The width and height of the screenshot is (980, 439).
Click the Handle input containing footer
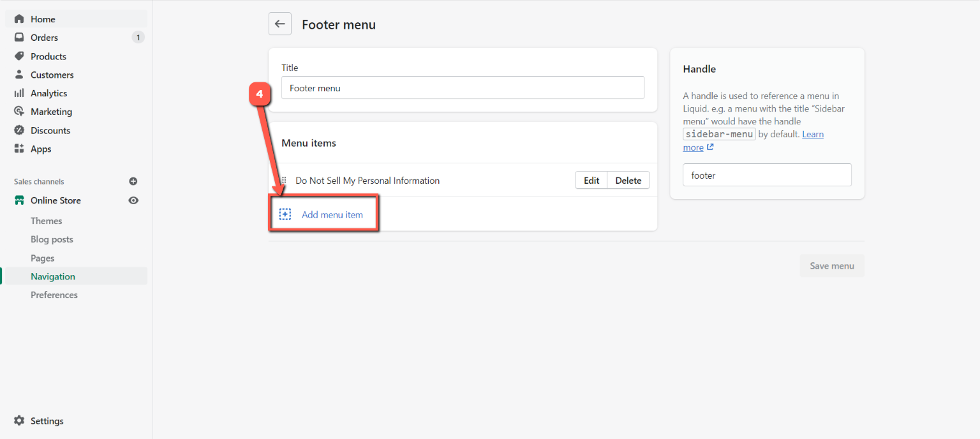pos(767,175)
